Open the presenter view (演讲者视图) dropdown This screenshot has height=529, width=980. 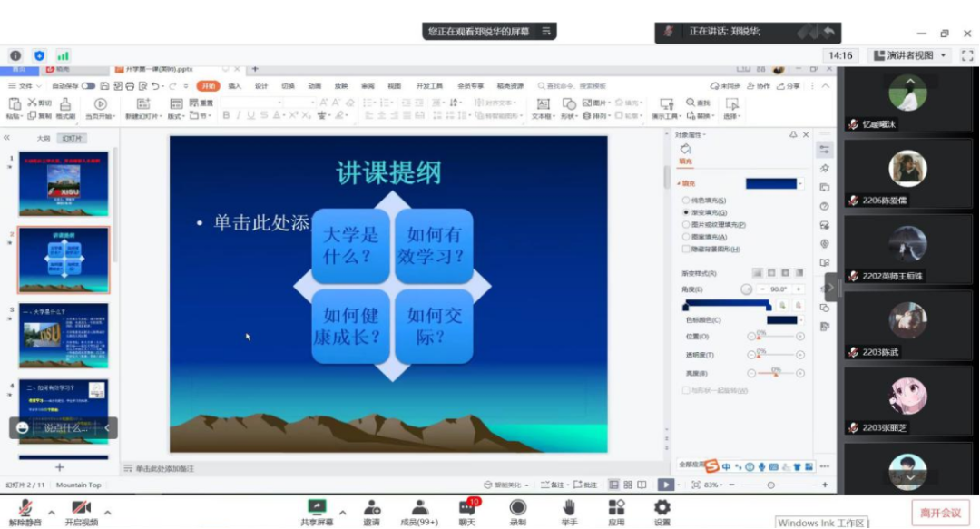tap(910, 55)
